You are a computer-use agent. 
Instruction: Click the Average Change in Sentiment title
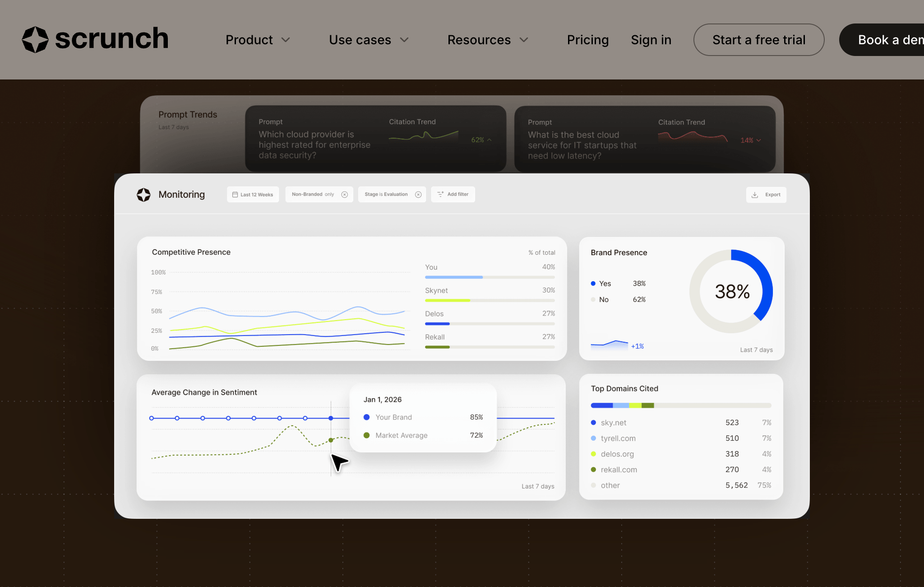tap(204, 392)
